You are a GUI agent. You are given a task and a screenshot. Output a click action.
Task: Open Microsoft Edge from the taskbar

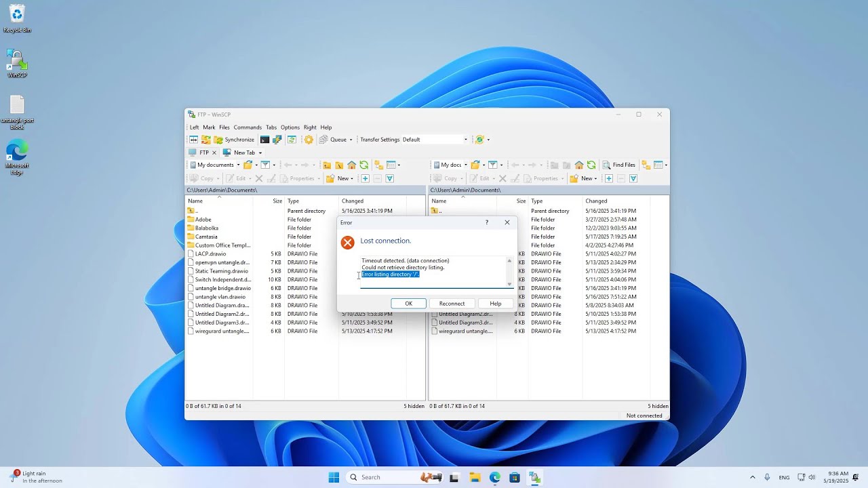coord(494,477)
